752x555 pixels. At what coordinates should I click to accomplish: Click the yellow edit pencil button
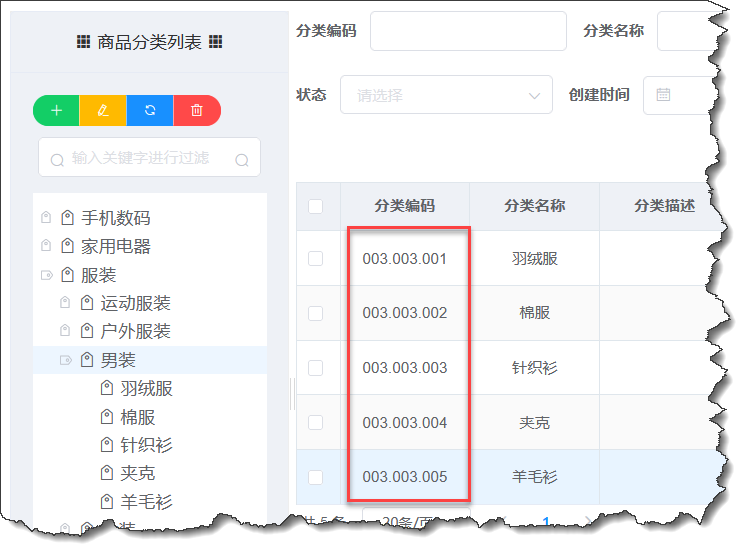(x=103, y=110)
